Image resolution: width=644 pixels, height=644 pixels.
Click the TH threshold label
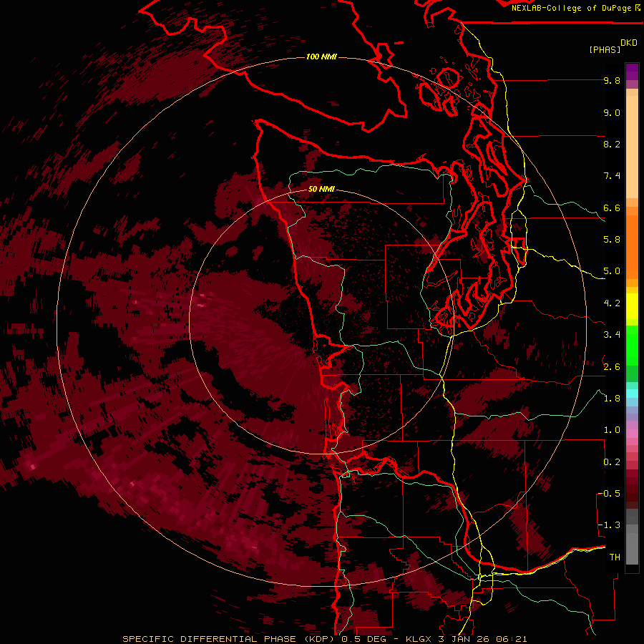tap(615, 557)
